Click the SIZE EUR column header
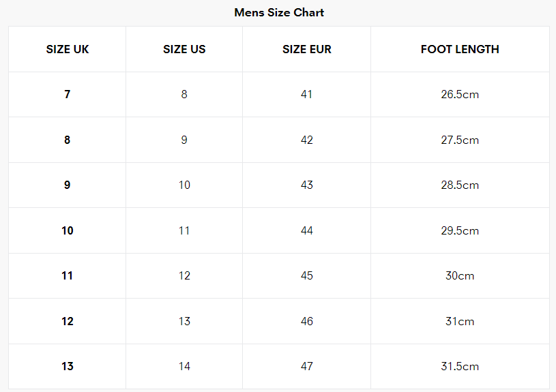 click(x=307, y=49)
